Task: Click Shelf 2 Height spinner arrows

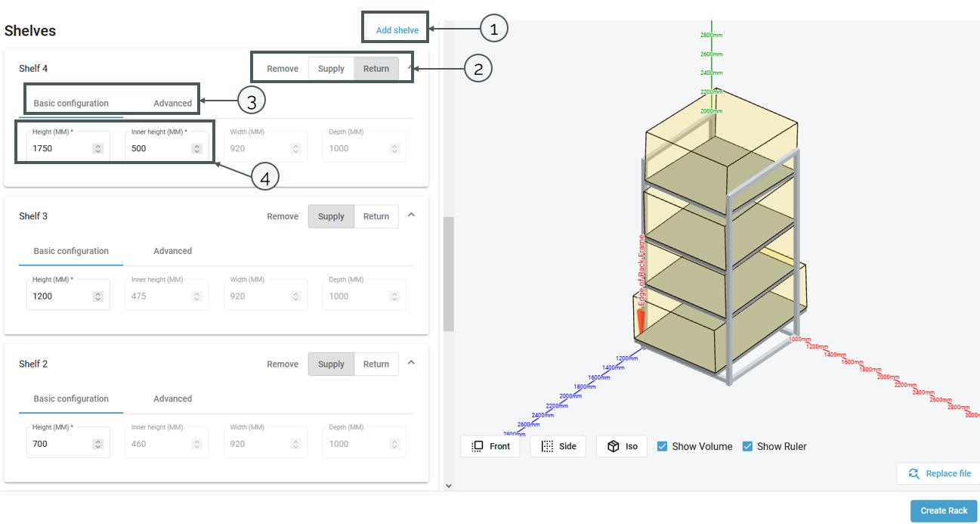Action: point(98,444)
